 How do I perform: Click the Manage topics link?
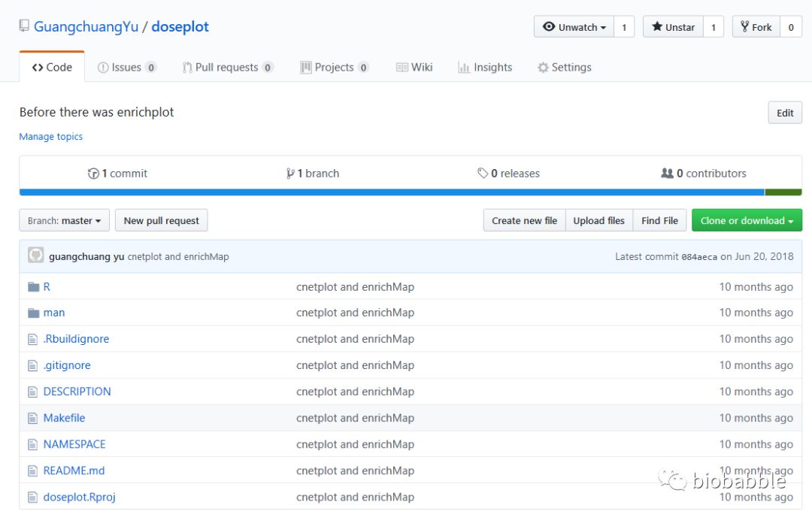click(x=51, y=137)
